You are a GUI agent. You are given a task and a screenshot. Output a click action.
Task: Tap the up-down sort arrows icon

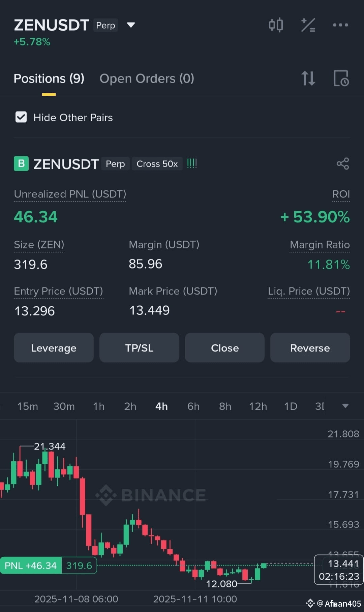tap(308, 78)
